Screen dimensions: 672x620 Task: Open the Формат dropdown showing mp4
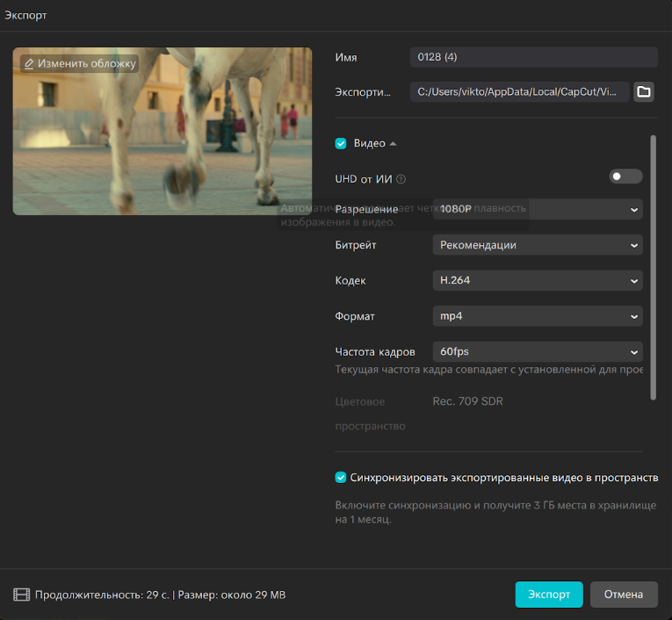tap(537, 316)
